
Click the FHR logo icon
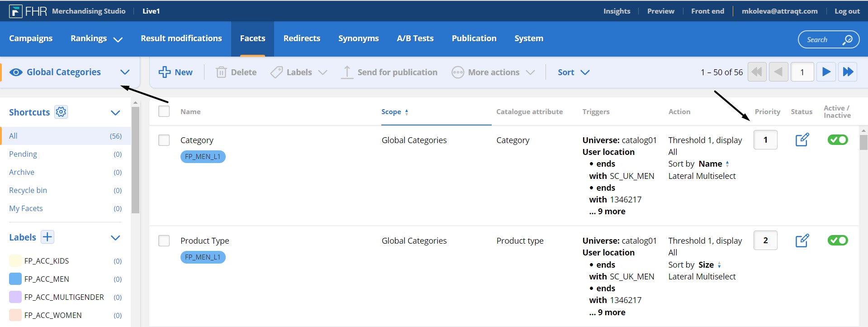tap(16, 11)
